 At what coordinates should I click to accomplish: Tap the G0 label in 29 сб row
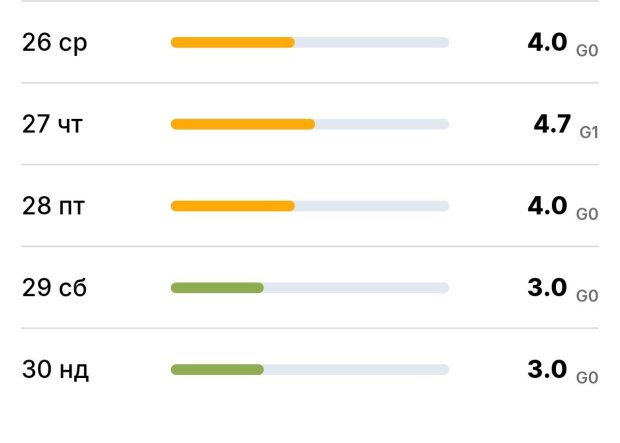587,296
